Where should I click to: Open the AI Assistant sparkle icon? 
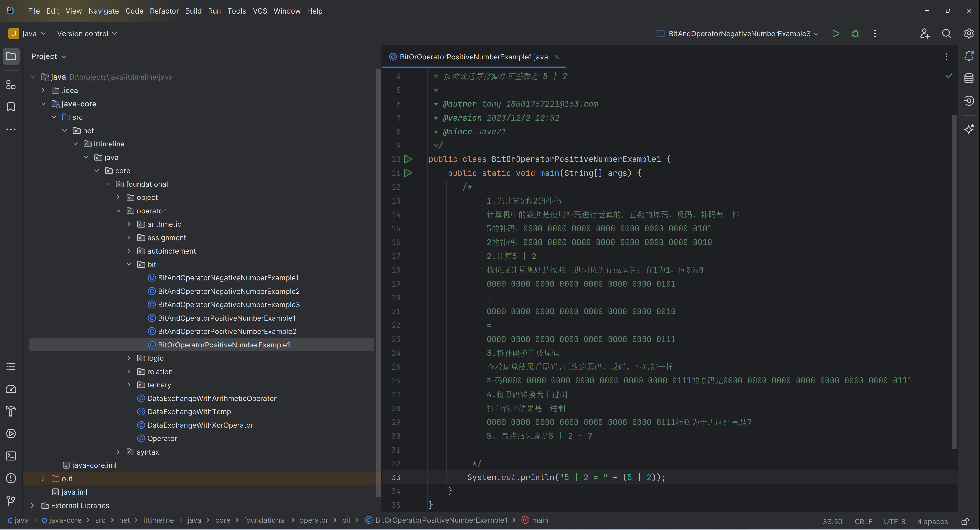969,129
